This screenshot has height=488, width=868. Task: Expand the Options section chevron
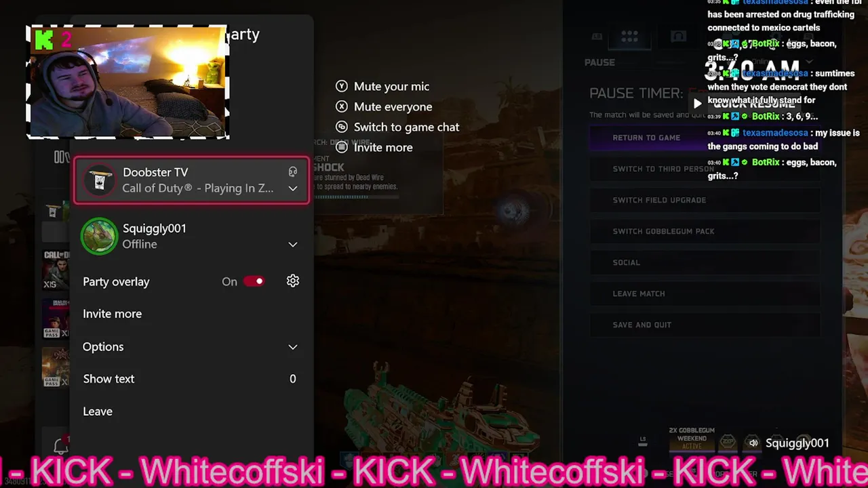pos(293,347)
